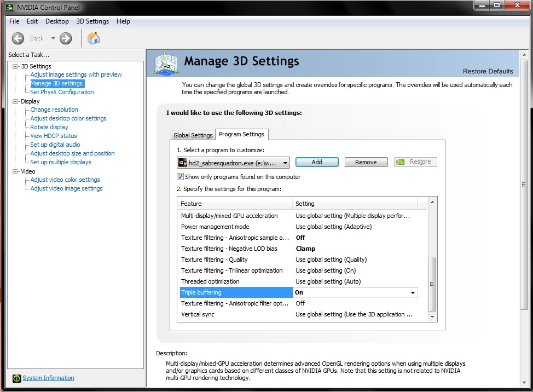Open the Back history dropdown arrow

[53, 38]
